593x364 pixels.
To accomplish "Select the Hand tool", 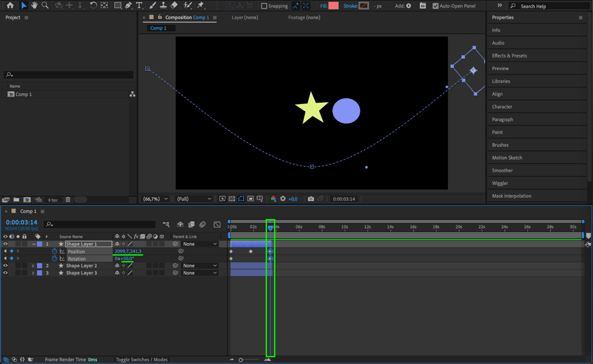I will 34,5.
